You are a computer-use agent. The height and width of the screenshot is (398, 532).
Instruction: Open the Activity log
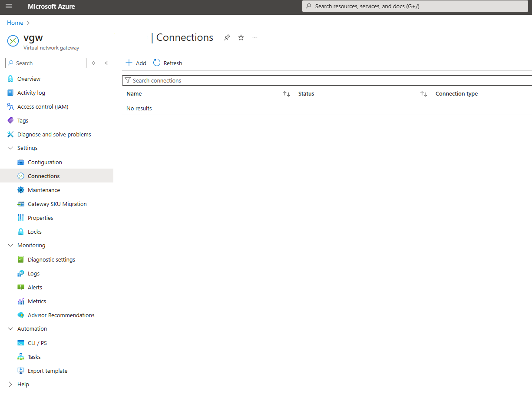tap(33, 93)
